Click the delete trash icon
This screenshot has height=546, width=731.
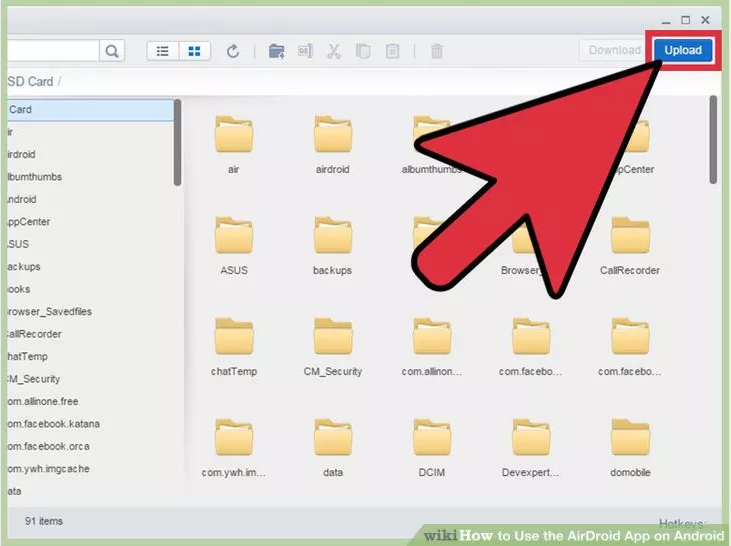point(437,51)
